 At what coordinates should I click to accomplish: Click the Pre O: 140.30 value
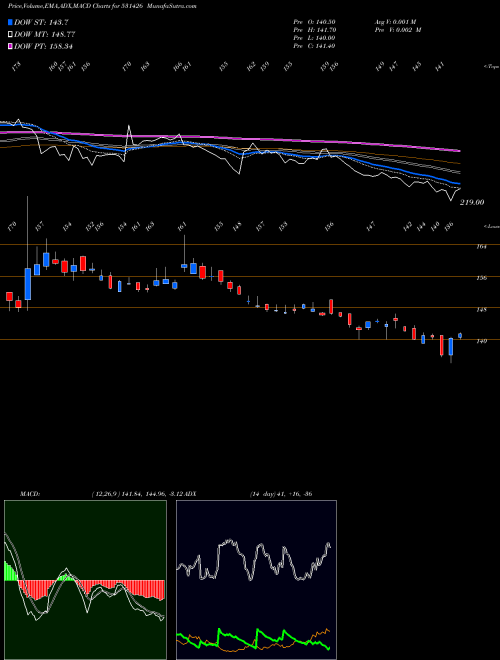(314, 21)
